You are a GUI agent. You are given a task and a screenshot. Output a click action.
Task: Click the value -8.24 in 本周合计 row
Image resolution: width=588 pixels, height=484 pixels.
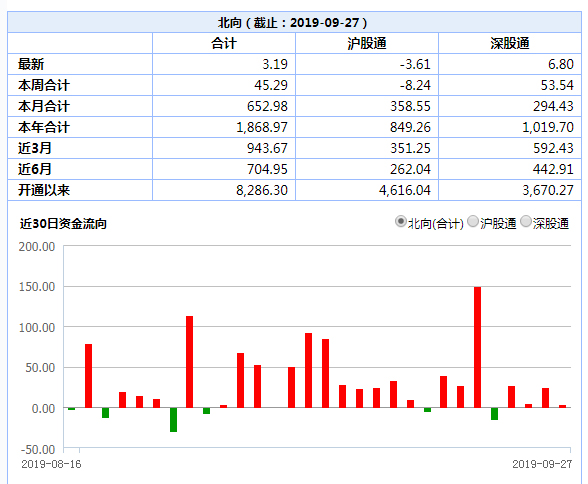415,85
